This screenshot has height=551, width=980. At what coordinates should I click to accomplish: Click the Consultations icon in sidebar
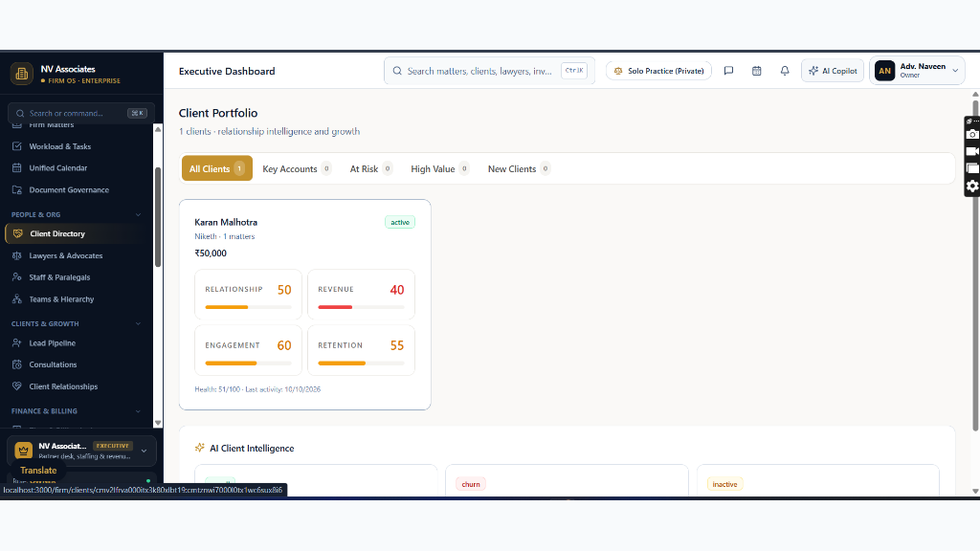tap(17, 364)
